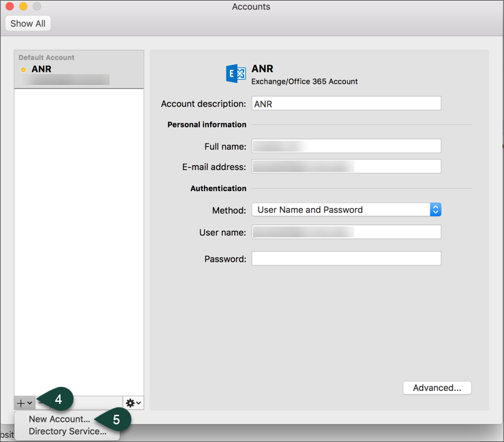Click the plus add-account button
The width and height of the screenshot is (504, 442).
(24, 403)
